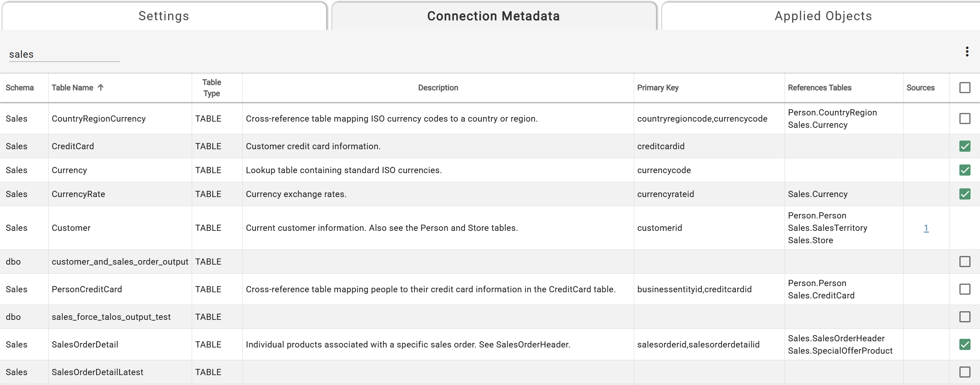Image resolution: width=980 pixels, height=385 pixels.
Task: Check the PersonCreditCard table checkbox
Action: pos(964,289)
